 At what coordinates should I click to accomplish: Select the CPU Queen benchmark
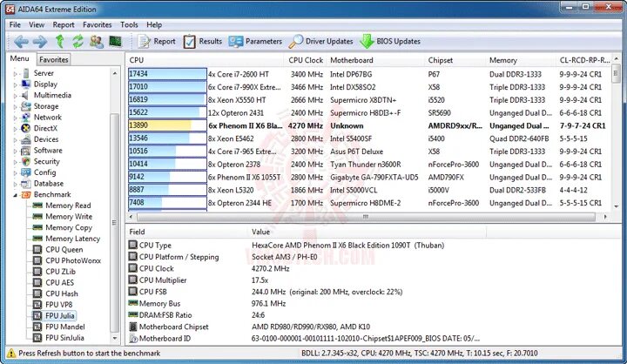[x=64, y=249]
